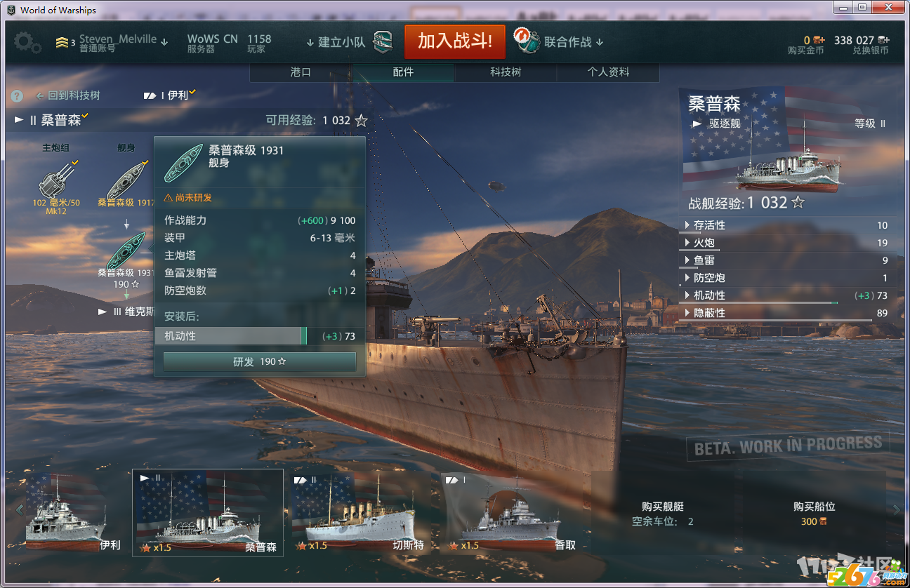Expand the 隐蔽性 concealment stats row
This screenshot has height=588, width=910.
786,313
